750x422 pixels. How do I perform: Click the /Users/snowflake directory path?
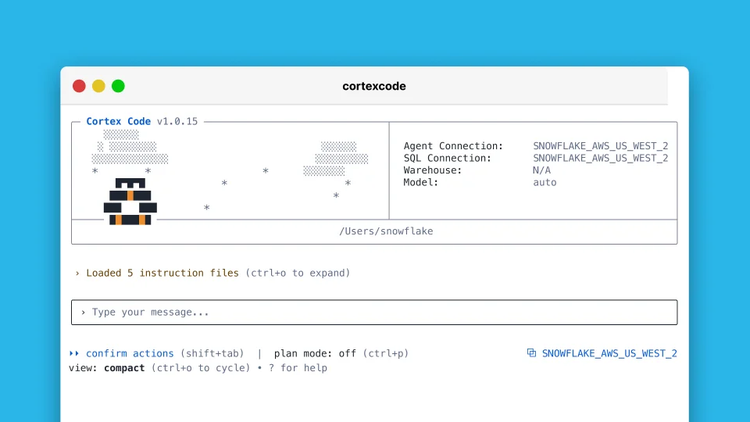pos(386,231)
